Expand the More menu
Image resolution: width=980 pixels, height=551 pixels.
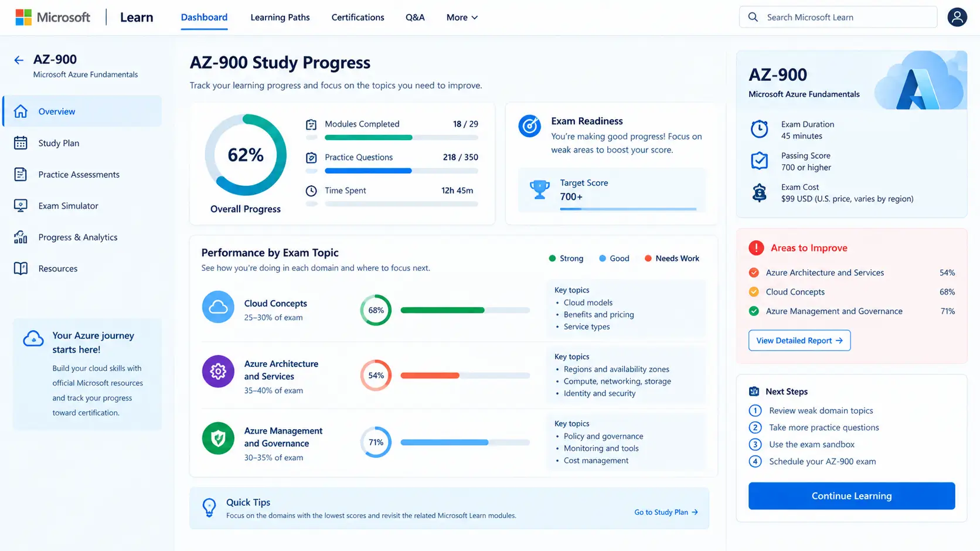click(462, 18)
